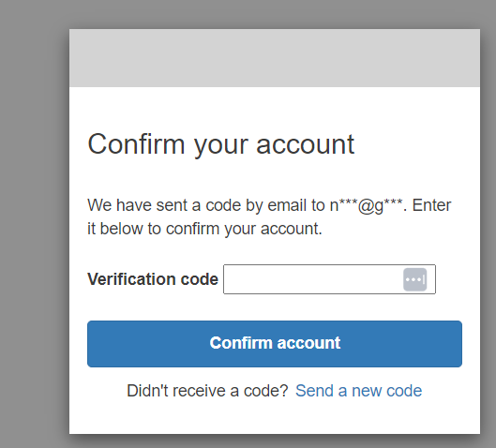Open the autofill dots icon beside Verification code
This screenshot has width=496, height=448.
tap(414, 279)
